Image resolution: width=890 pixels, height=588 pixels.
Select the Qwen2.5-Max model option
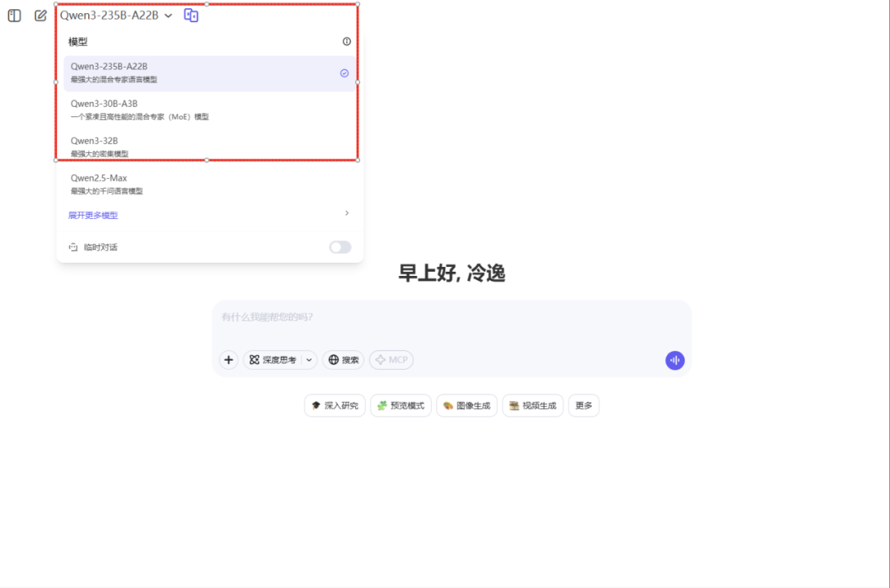click(209, 184)
